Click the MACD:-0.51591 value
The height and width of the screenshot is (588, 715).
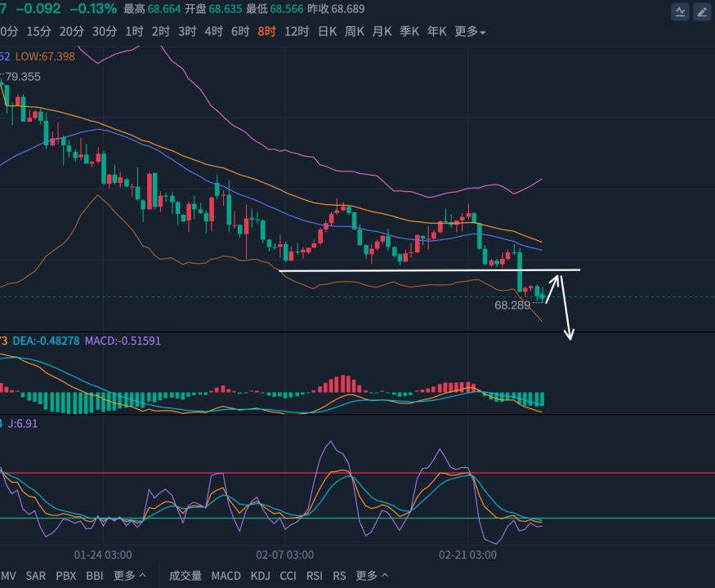123,341
